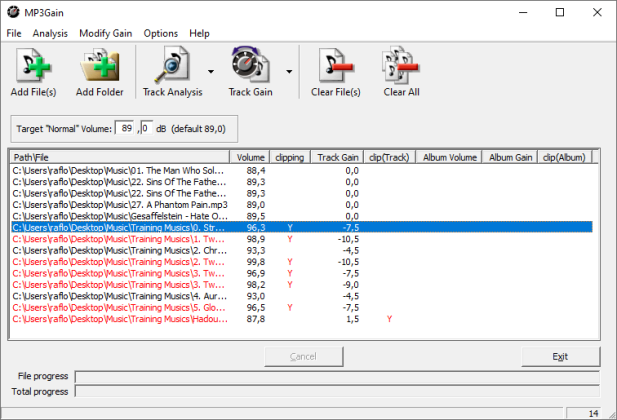The width and height of the screenshot is (617, 420).
Task: Sort by the Path\File column header
Action: 120,157
